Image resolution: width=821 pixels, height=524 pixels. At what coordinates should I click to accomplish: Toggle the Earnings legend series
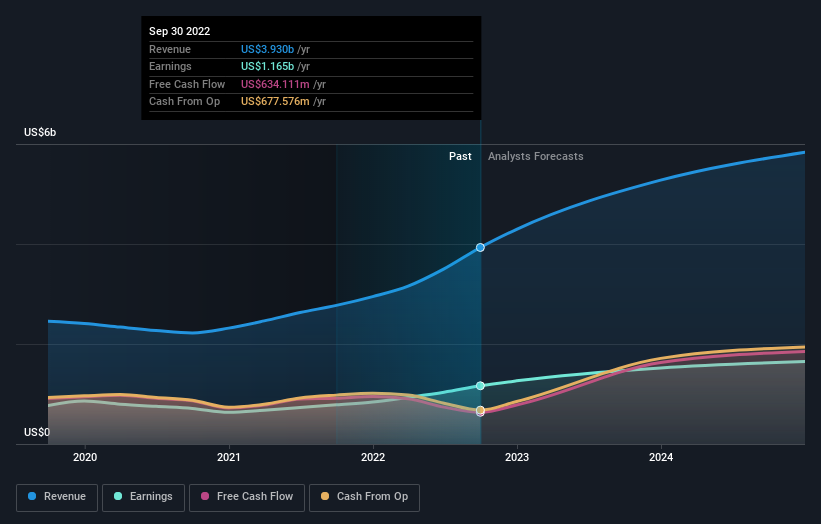(x=143, y=497)
